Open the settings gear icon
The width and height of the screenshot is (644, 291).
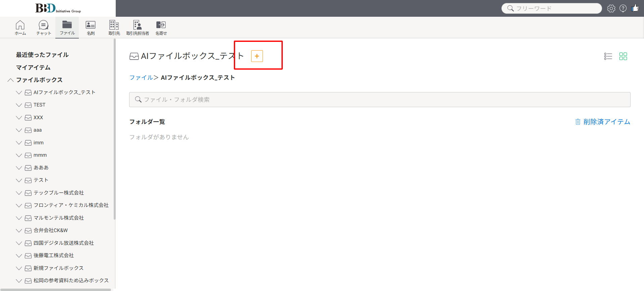click(x=611, y=8)
